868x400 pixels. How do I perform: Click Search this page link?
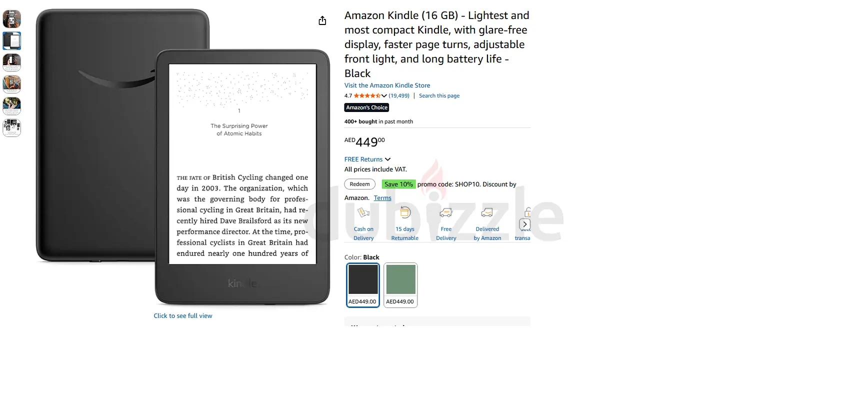point(439,95)
